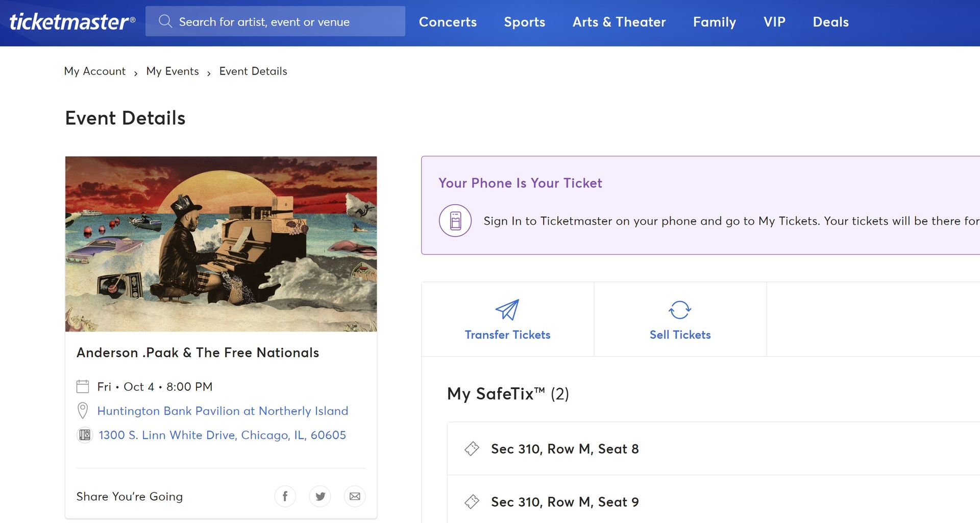
Task: Click the Transfer Tickets label
Action: pos(507,335)
